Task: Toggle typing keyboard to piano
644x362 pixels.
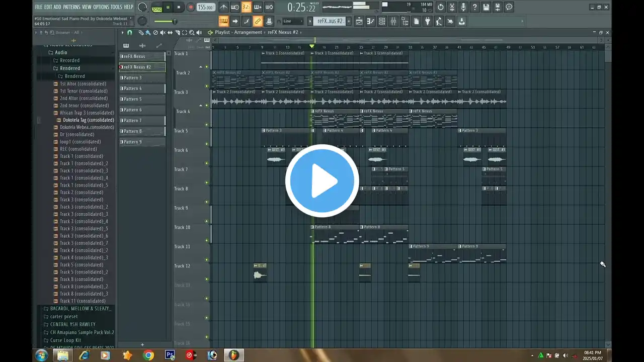Action: point(223,21)
